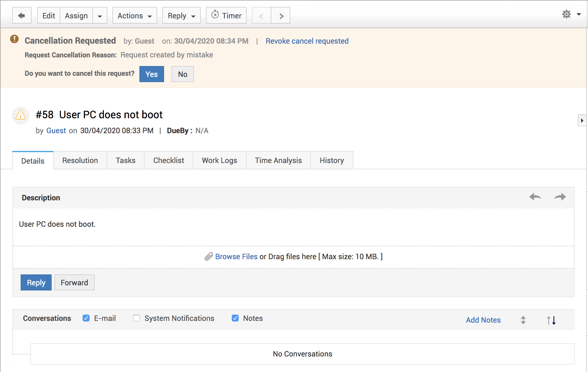Uncheck the E-mail conversations checkbox
This screenshot has width=588, height=372.
click(x=86, y=318)
